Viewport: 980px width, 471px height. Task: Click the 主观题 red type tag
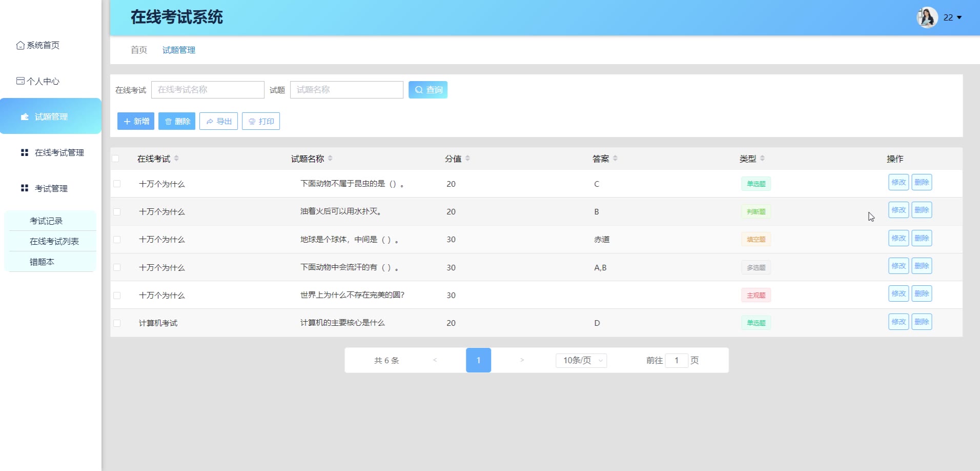tap(756, 295)
